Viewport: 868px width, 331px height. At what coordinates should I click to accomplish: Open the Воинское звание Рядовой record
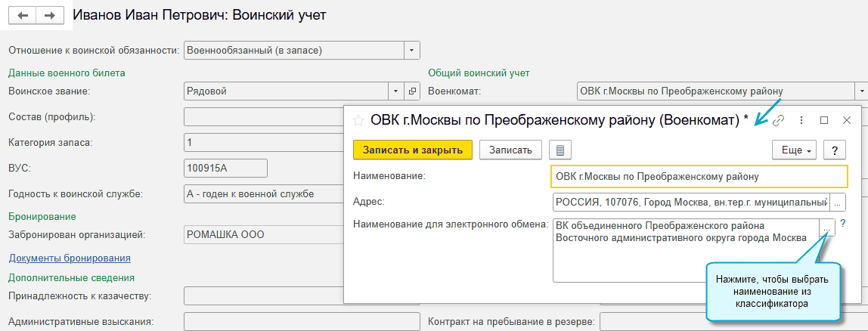click(x=412, y=91)
